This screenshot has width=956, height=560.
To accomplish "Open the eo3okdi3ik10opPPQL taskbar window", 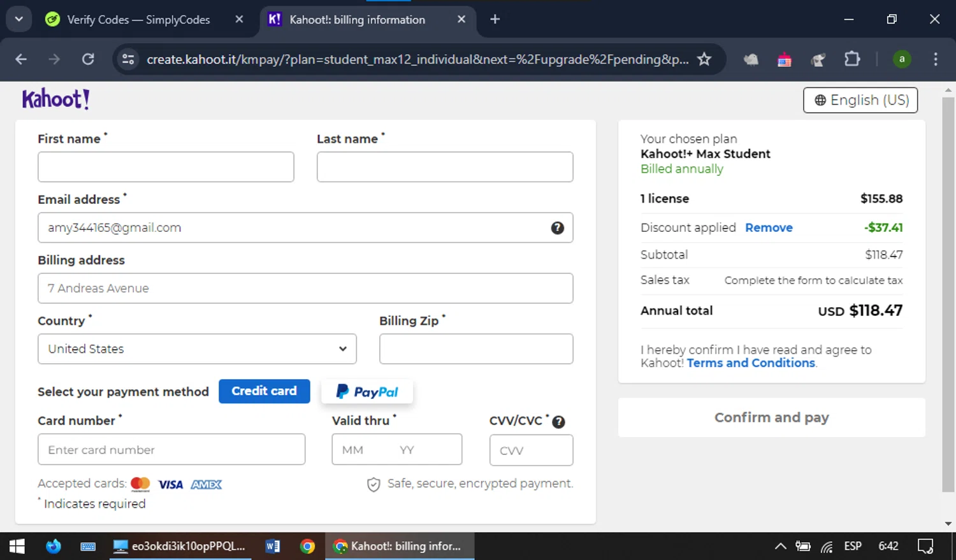I will [179, 546].
